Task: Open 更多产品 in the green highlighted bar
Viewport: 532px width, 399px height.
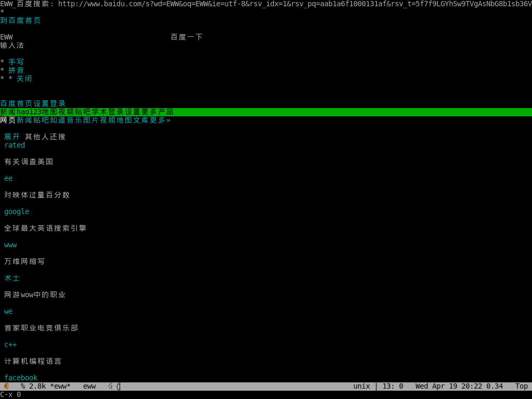Action: tap(157, 112)
